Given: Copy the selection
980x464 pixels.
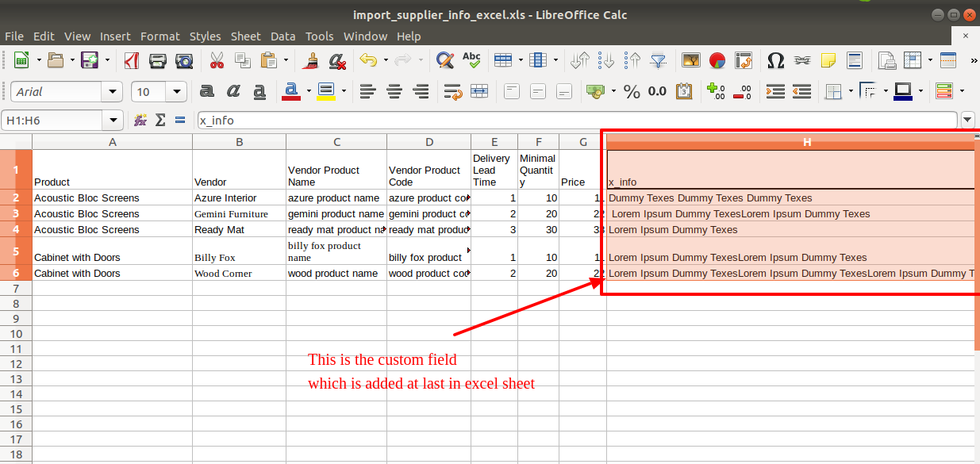Looking at the screenshot, I should click(243, 60).
